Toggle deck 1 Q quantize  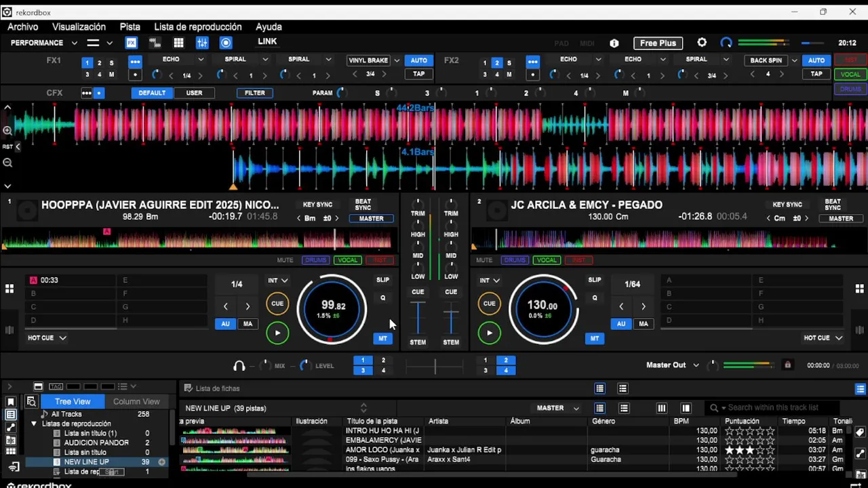pos(382,298)
